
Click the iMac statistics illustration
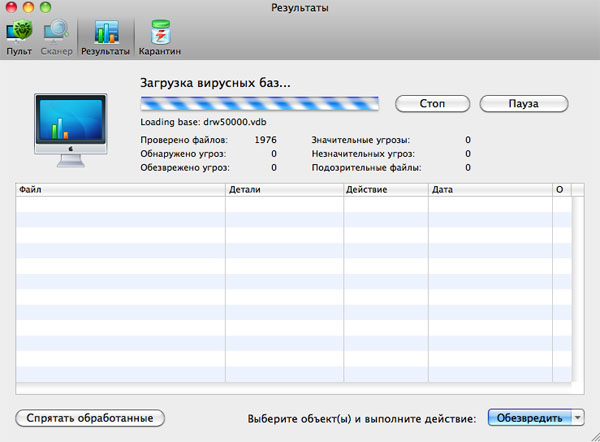(71, 130)
